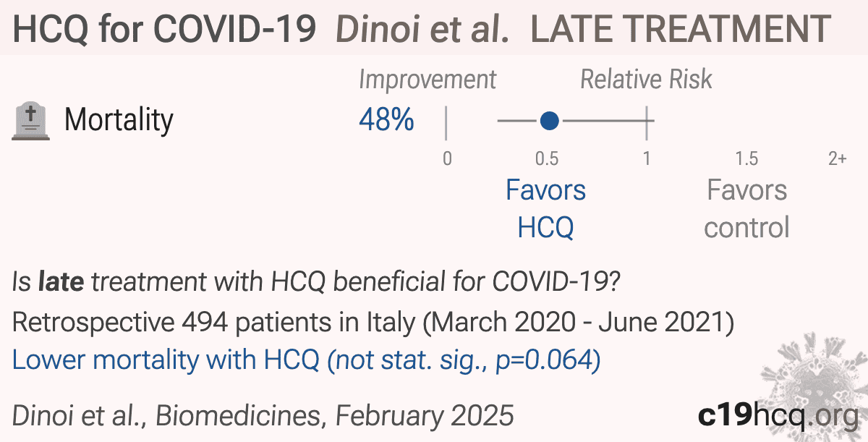Click the axis tick labeled 1
This screenshot has width=868, height=442.
coord(647,158)
